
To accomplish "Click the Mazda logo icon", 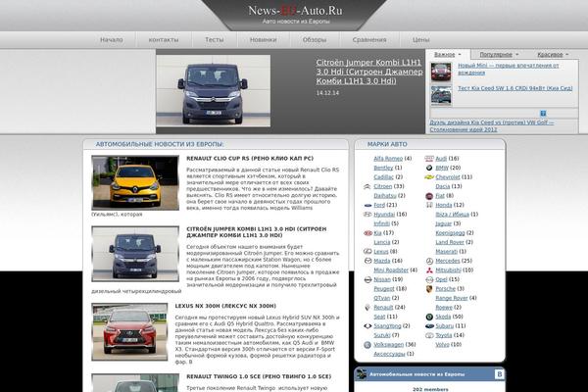I will [367, 261].
